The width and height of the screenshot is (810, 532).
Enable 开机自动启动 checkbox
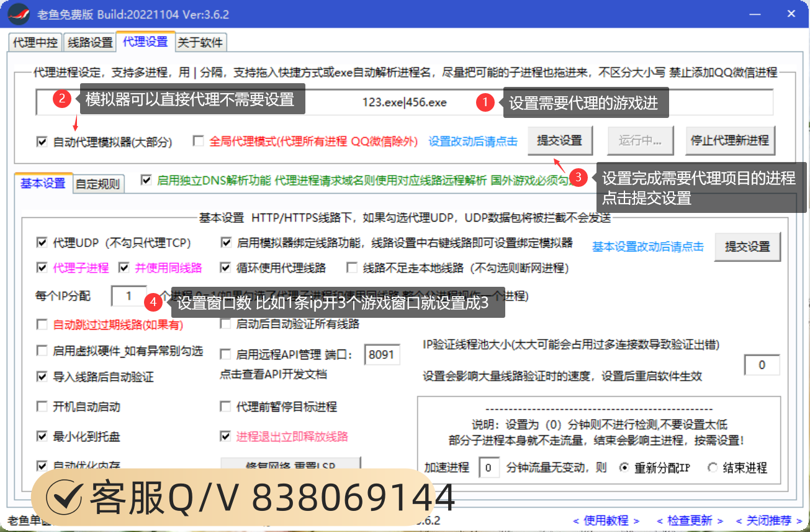coord(42,407)
